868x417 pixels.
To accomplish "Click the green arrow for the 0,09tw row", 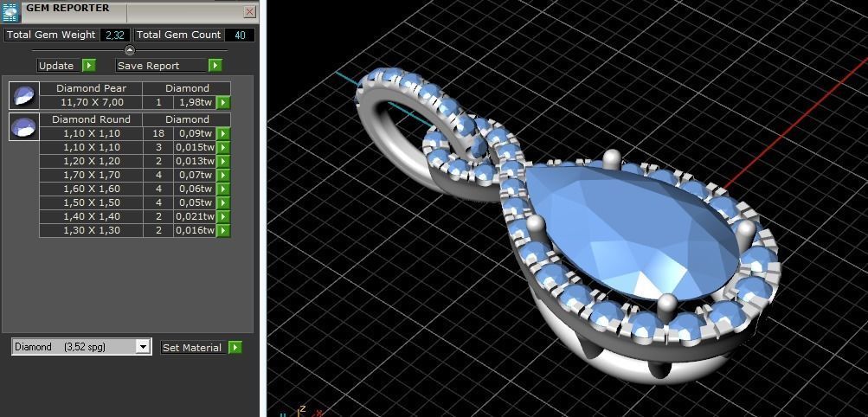I will (223, 133).
